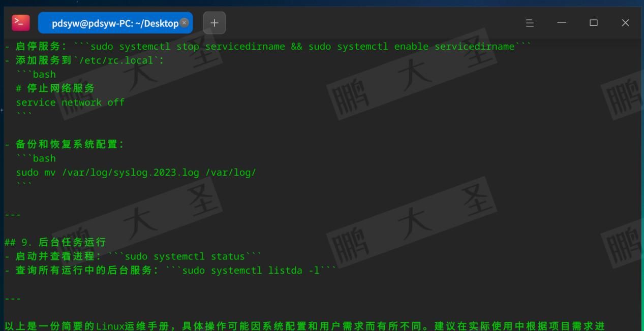The image size is (644, 331).
Task: Click the 'sudo systemctl status' command text
Action: pyautogui.click(x=186, y=256)
